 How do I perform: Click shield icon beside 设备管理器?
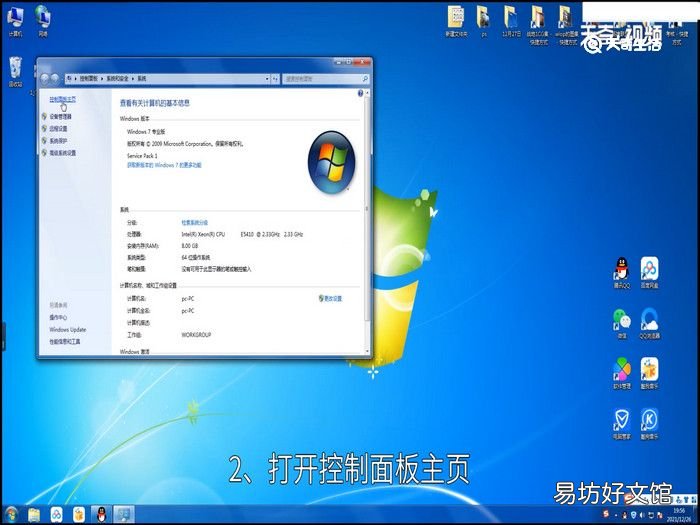pos(44,116)
